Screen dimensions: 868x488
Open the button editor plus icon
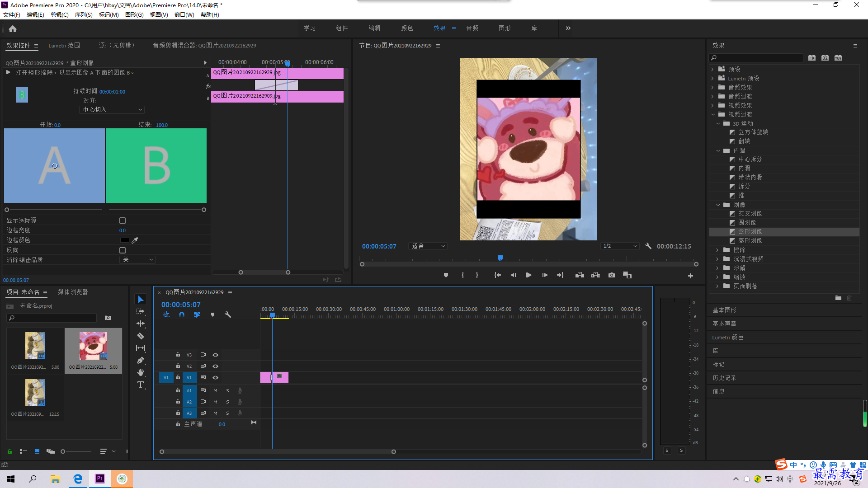tap(690, 276)
